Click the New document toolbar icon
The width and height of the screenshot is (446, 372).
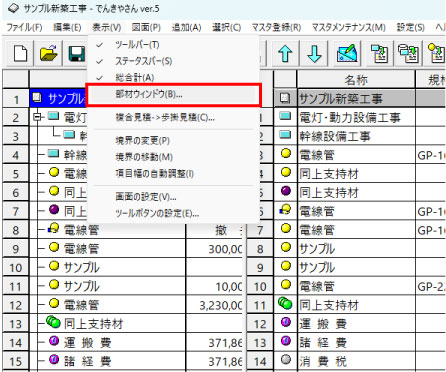[20, 54]
